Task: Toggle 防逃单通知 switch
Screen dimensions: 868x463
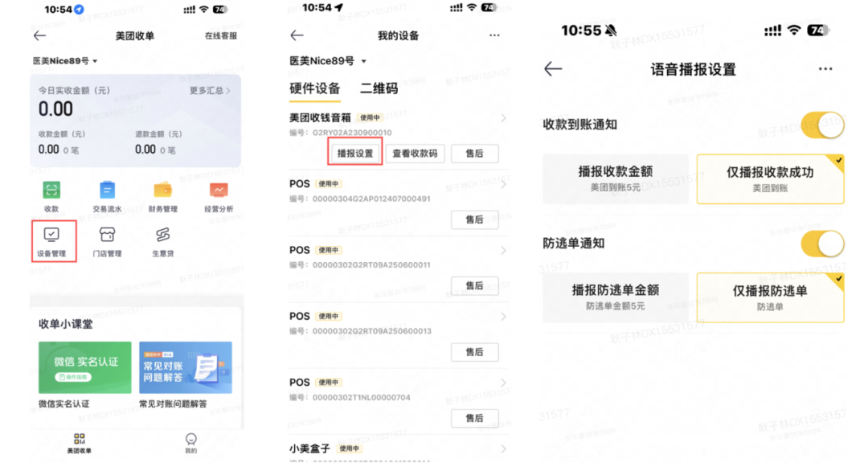Action: coord(822,244)
